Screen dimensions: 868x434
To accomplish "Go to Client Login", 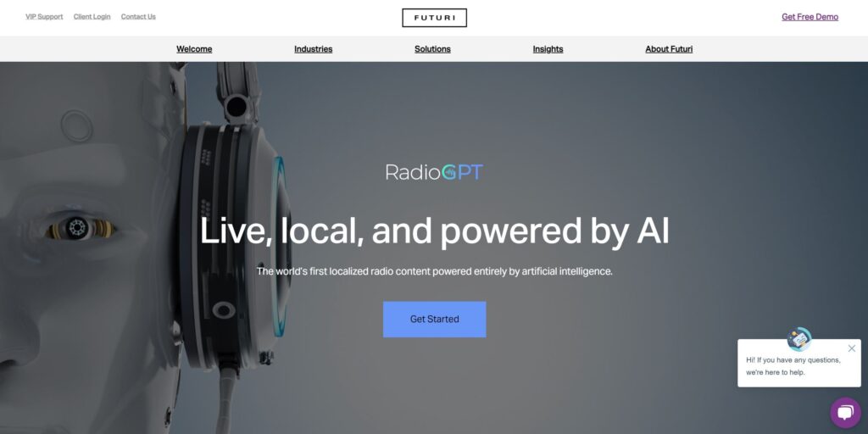I will [92, 17].
